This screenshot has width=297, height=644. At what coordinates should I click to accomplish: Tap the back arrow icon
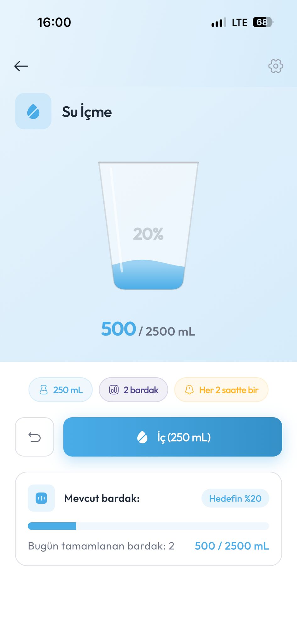click(21, 66)
